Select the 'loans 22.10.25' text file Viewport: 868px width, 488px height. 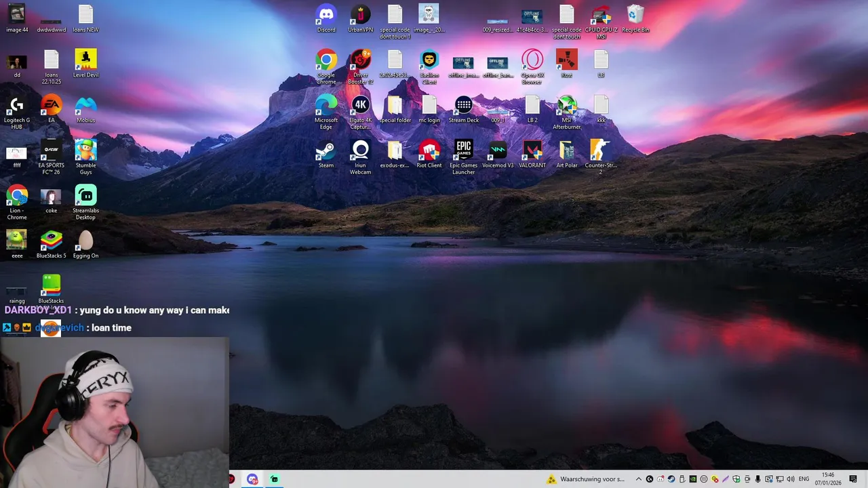[51, 67]
